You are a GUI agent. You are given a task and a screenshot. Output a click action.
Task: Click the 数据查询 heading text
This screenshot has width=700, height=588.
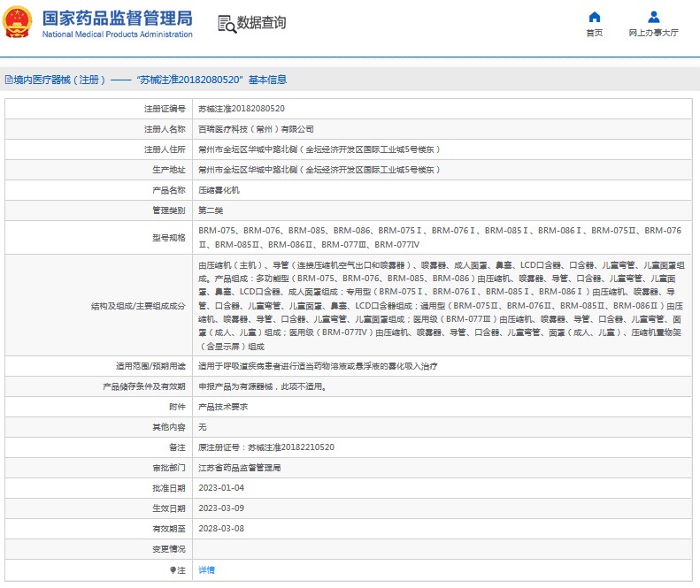tap(261, 22)
